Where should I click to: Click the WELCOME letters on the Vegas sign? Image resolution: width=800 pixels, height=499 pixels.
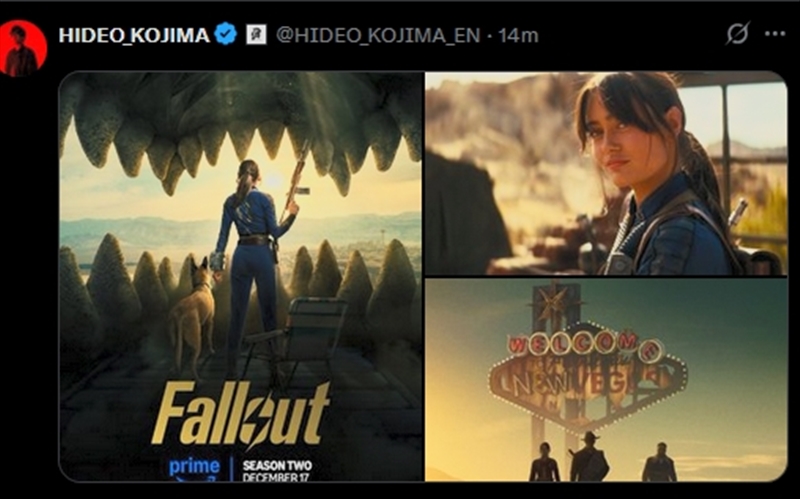[584, 343]
